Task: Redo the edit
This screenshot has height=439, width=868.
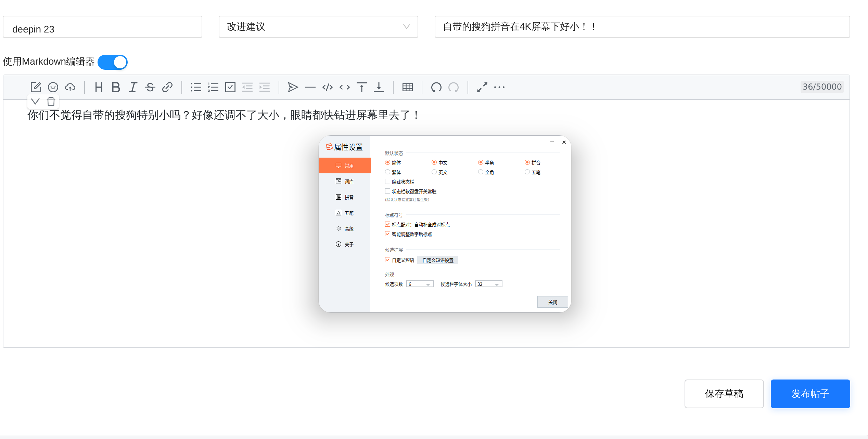Action: pos(454,87)
